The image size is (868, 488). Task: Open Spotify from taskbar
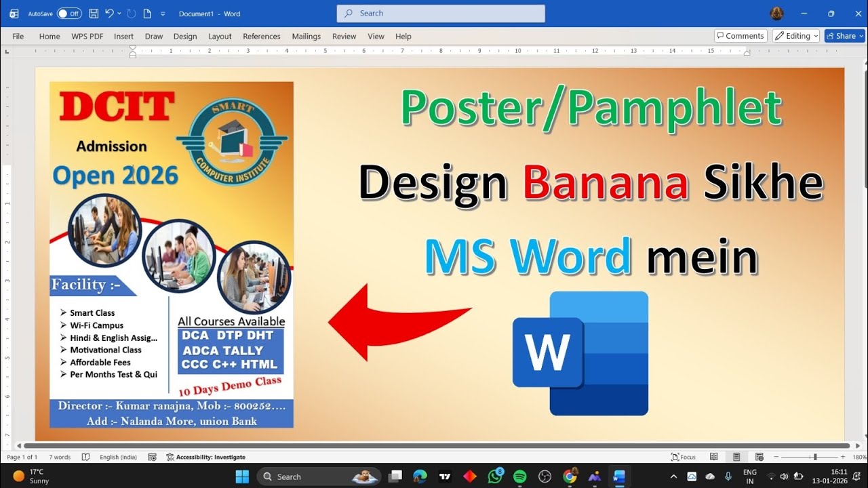tap(520, 476)
